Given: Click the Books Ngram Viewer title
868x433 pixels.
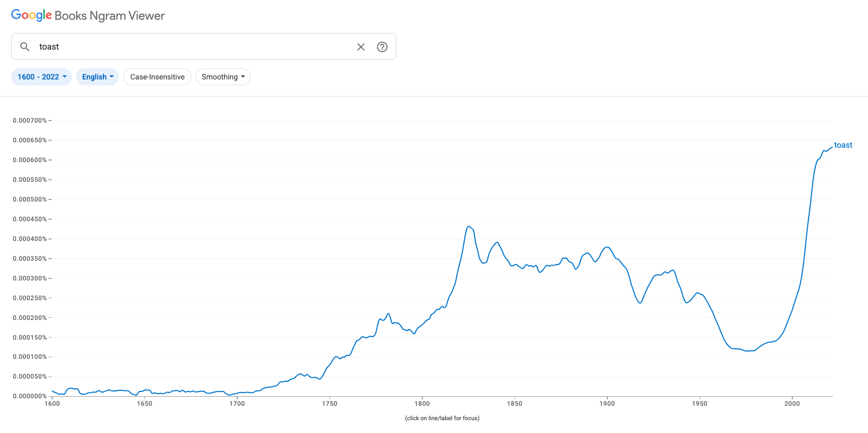Looking at the screenshot, I should click(110, 16).
